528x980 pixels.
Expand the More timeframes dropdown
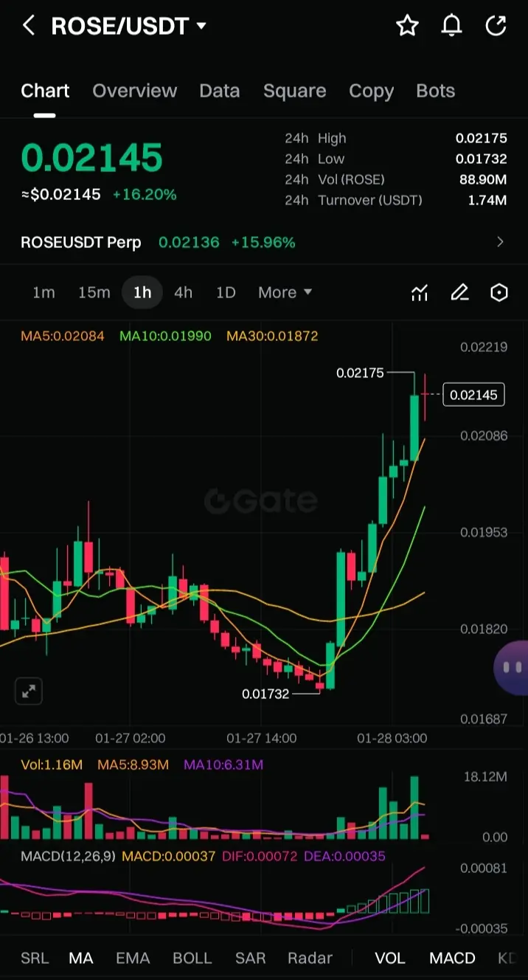tap(285, 292)
